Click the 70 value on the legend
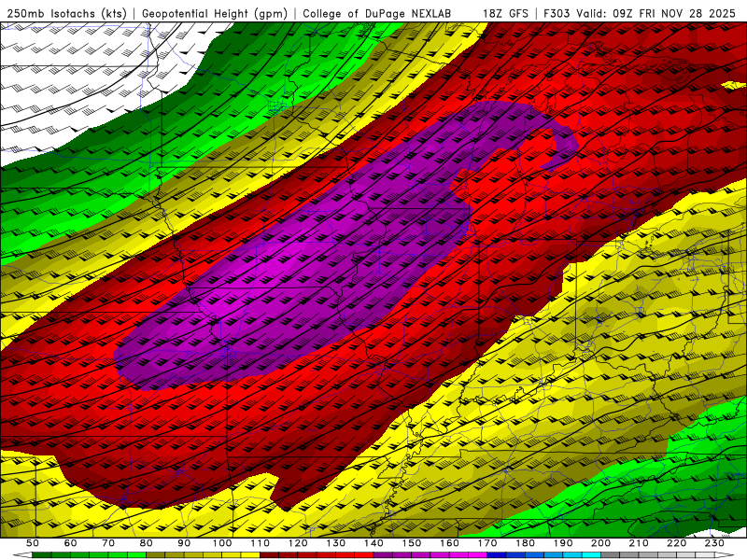The image size is (747, 560). tap(108, 543)
